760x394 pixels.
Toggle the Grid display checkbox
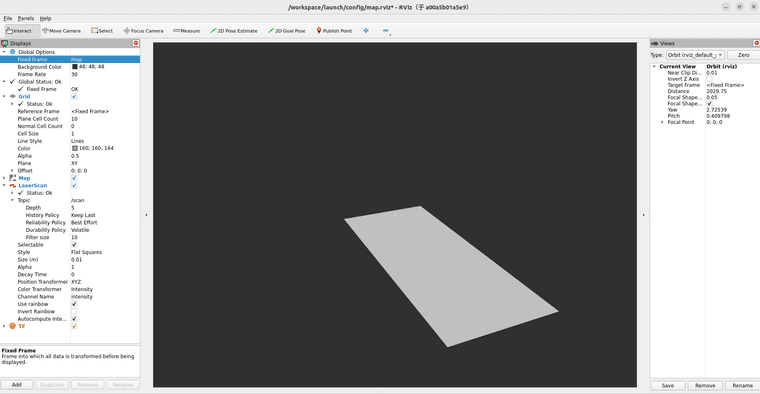74,96
